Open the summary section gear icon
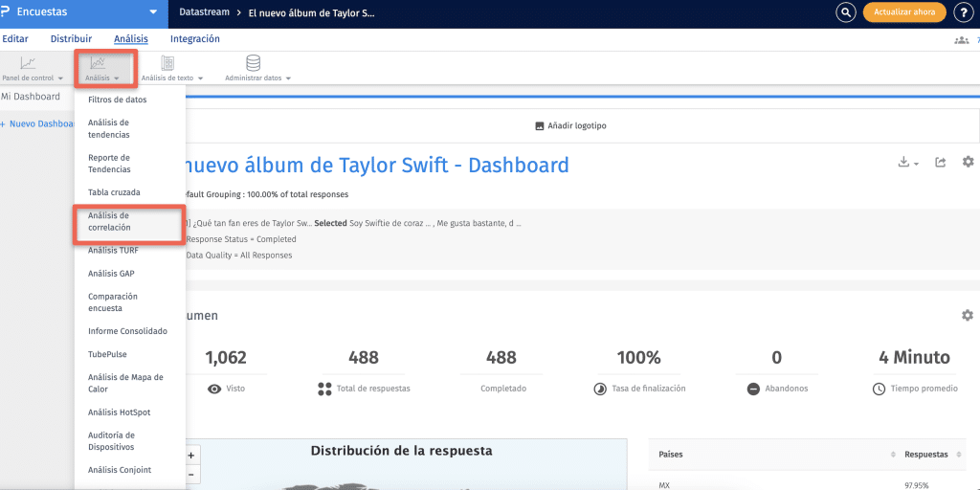 click(968, 315)
